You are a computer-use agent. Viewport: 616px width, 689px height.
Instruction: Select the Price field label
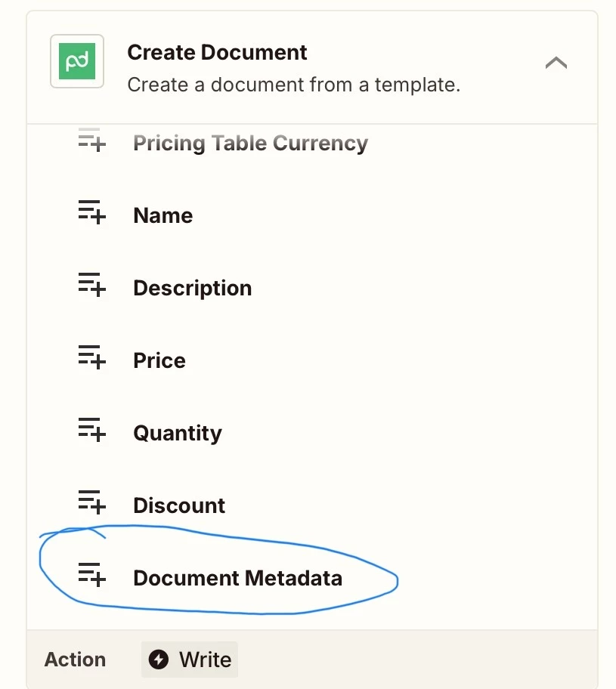pos(159,360)
